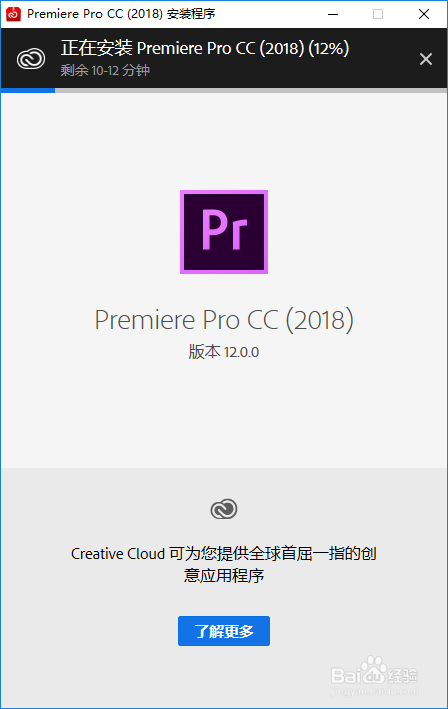Click the 版本 12.0.0 version label

[224, 352]
